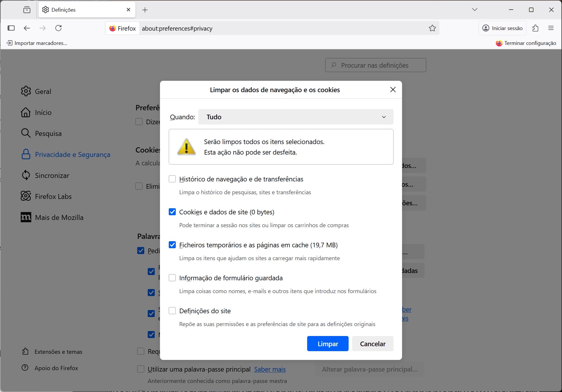562x392 pixels.
Task: Click the Iniciar sessão account button
Action: point(502,28)
